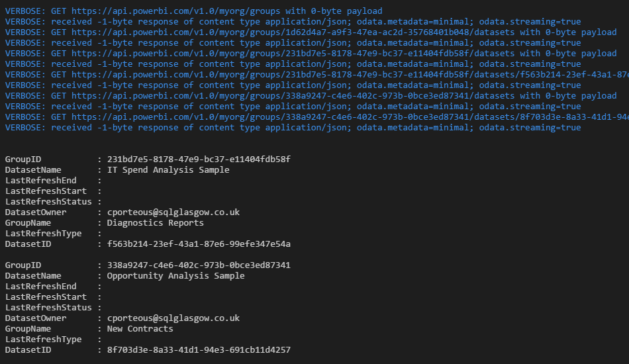Viewport: 629px width, 364px height.
Task: Select the Diagnostics Reports group name
Action: point(156,223)
